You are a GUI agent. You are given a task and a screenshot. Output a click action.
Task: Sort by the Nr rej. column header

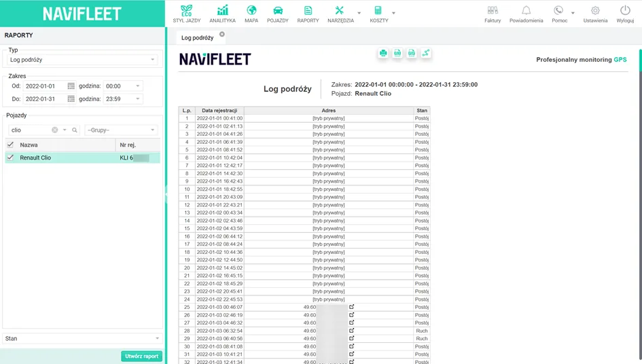(137, 145)
